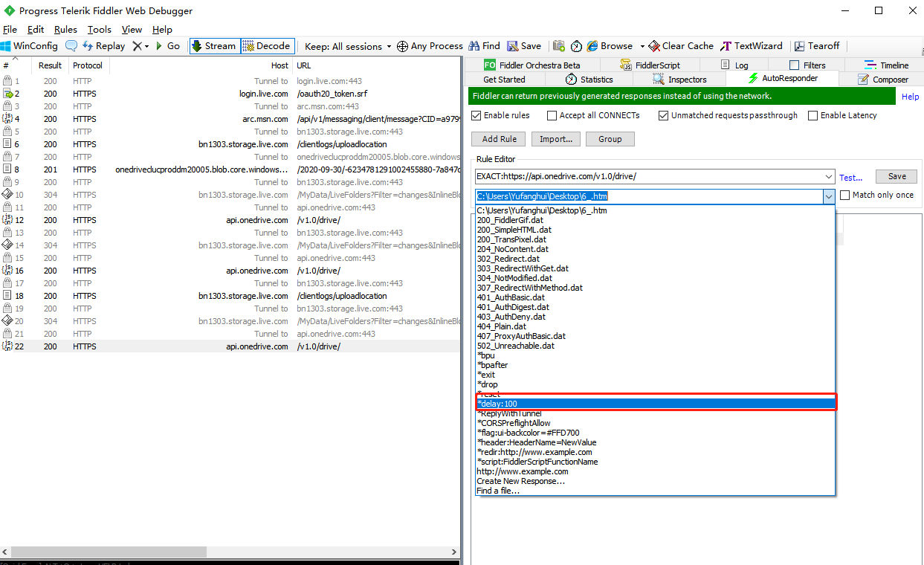Expand the Remove X dropdown arrow

[x=146, y=46]
